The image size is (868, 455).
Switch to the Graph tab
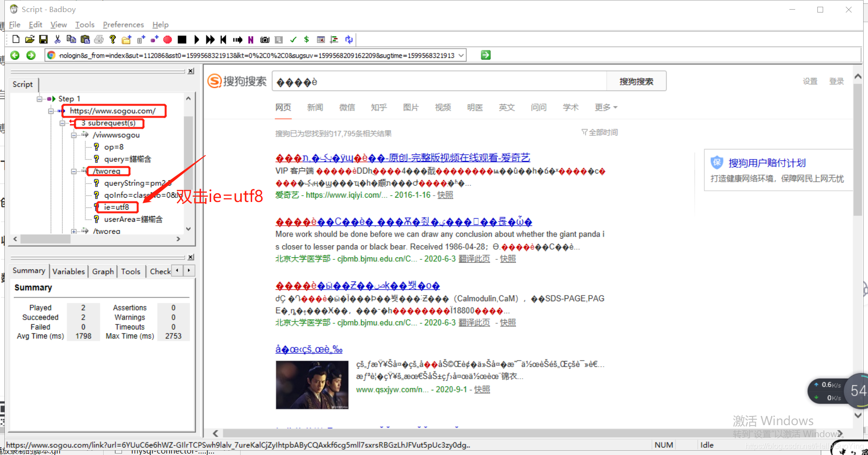(103, 271)
